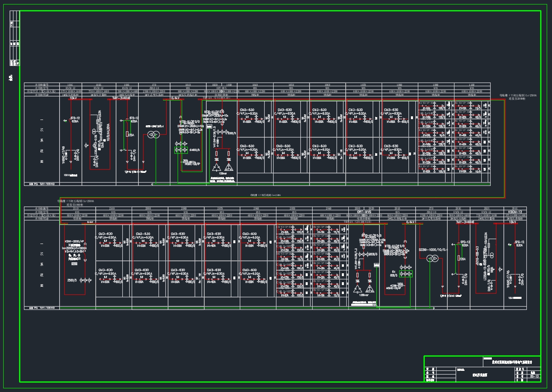Viewport: 552px width, 392px height.
Task: Select the first CM3-630 breaker label in upper row
Action: click(x=247, y=110)
